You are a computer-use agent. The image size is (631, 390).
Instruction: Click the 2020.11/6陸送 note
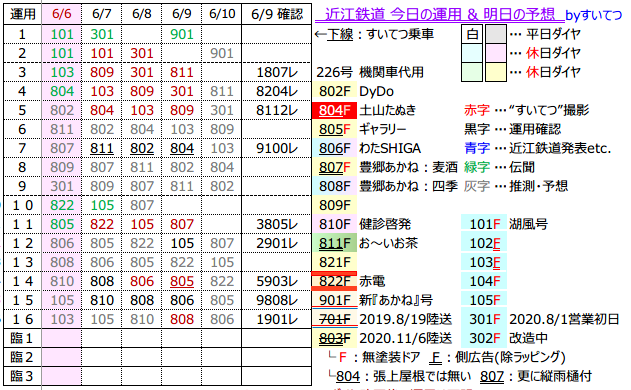point(405,338)
